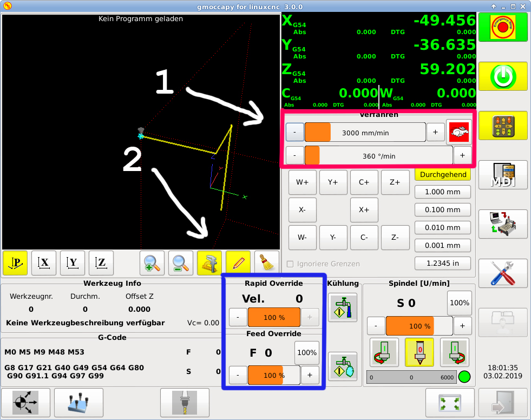
Task: Exit the application via door icon
Action: [x=503, y=402]
